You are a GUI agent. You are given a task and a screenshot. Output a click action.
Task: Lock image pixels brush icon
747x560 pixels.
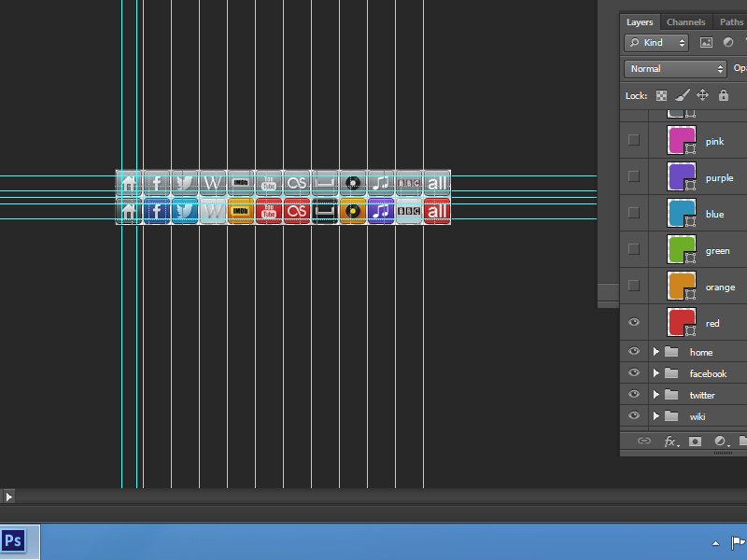click(683, 95)
